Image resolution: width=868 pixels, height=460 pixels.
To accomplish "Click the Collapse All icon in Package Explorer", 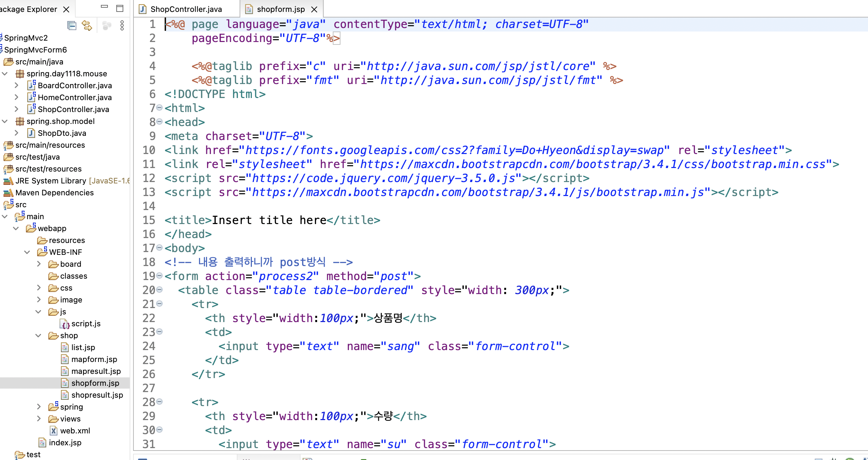I will click(72, 26).
